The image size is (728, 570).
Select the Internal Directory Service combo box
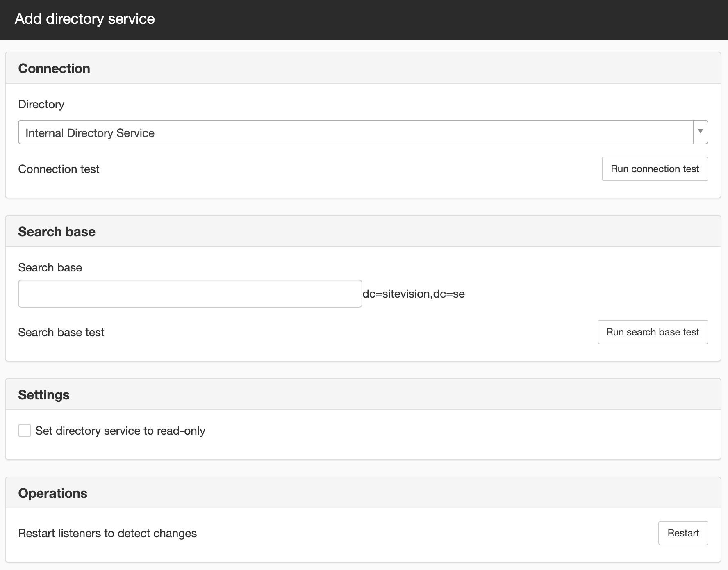[x=363, y=132]
